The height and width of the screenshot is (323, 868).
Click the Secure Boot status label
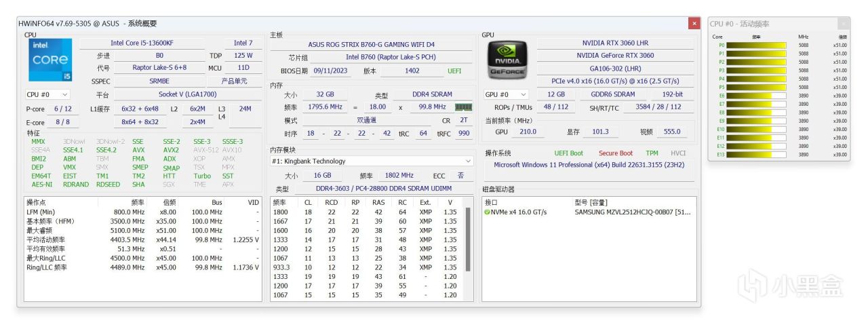pos(615,153)
